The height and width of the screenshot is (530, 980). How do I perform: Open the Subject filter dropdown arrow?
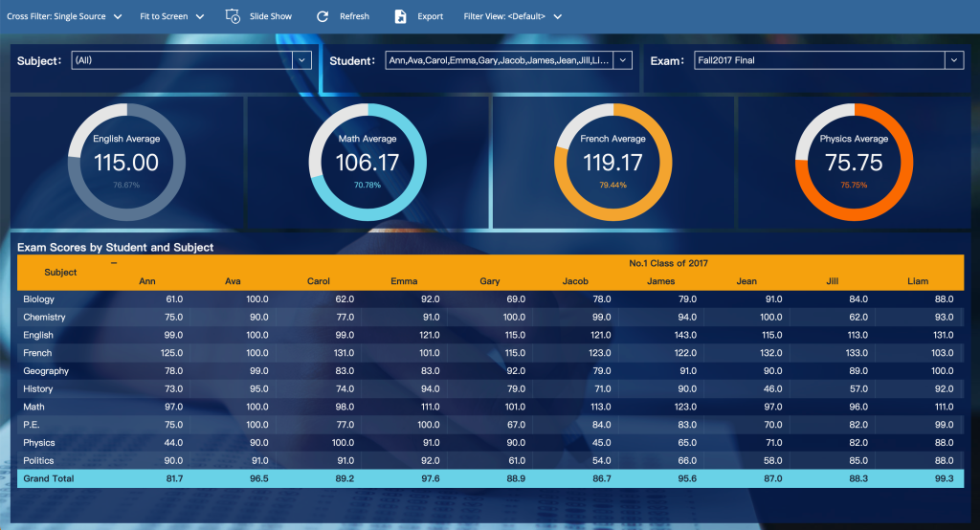301,60
